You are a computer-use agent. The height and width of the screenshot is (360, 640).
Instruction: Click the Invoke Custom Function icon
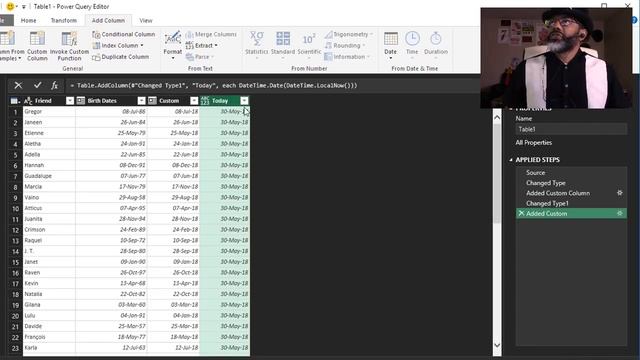(x=69, y=38)
